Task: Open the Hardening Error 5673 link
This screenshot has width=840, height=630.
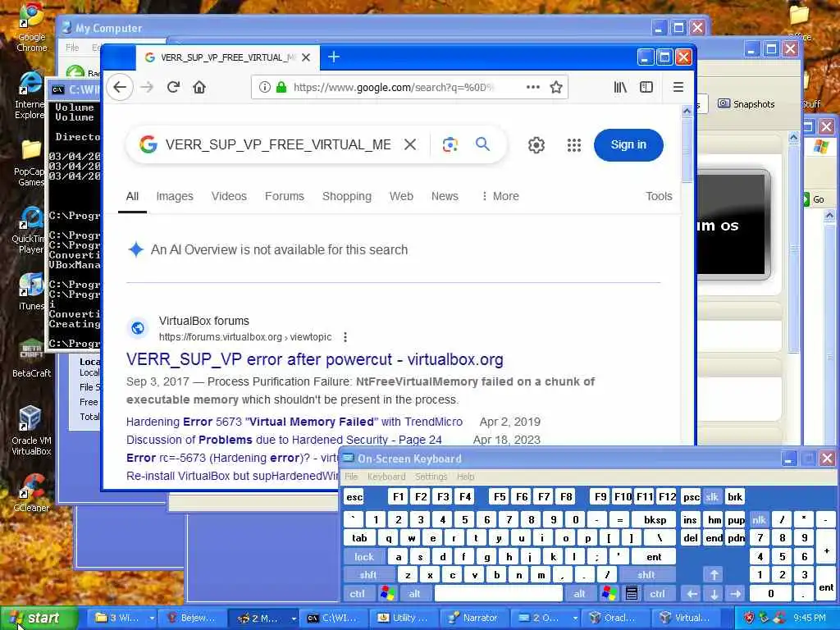Action: 294,422
